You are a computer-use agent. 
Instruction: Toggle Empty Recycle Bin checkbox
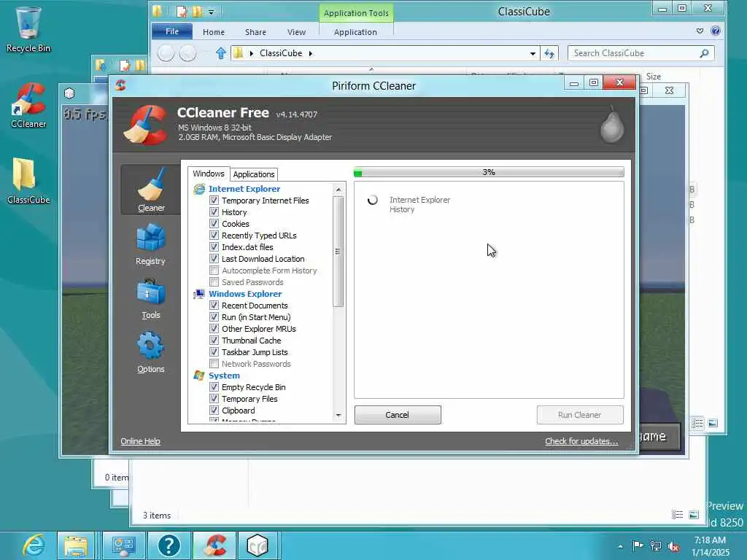[214, 387]
